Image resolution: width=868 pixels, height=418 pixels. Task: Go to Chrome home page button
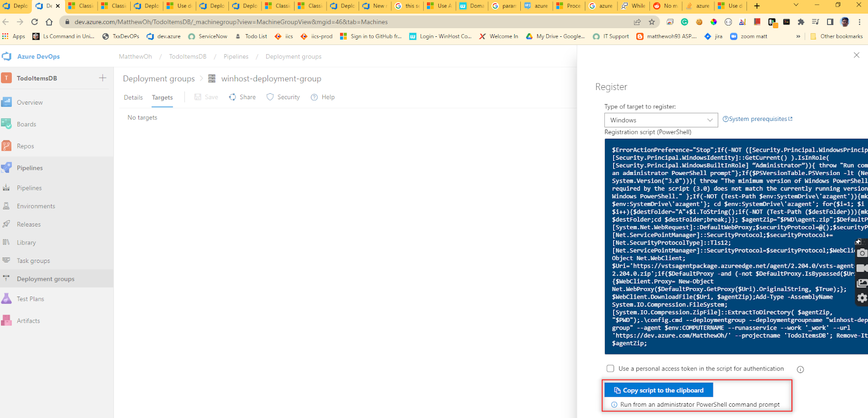pos(49,22)
